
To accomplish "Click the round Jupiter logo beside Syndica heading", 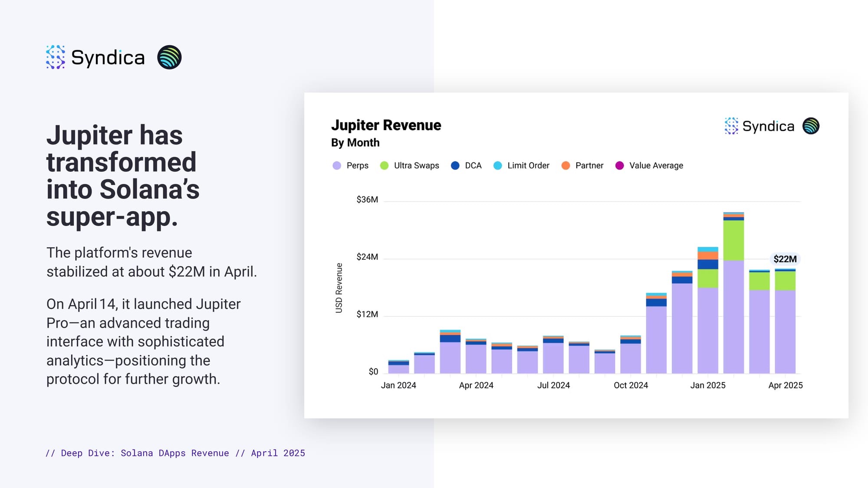I will pos(169,57).
